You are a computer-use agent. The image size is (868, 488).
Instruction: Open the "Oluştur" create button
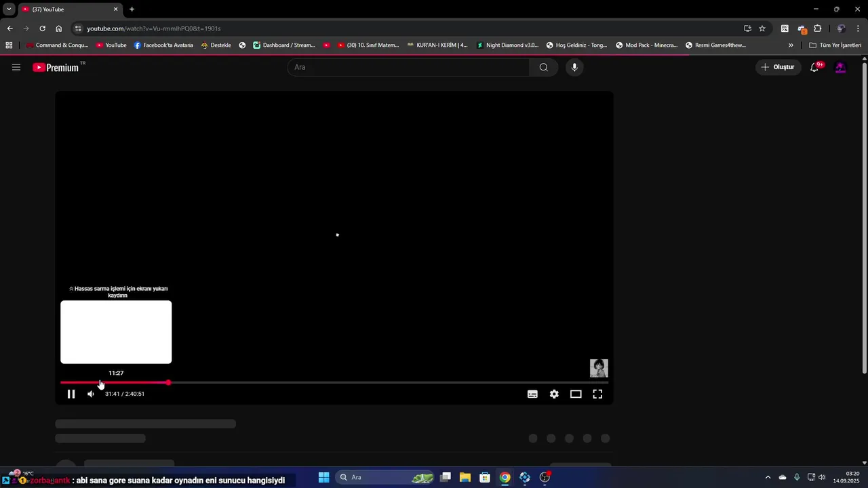click(778, 67)
